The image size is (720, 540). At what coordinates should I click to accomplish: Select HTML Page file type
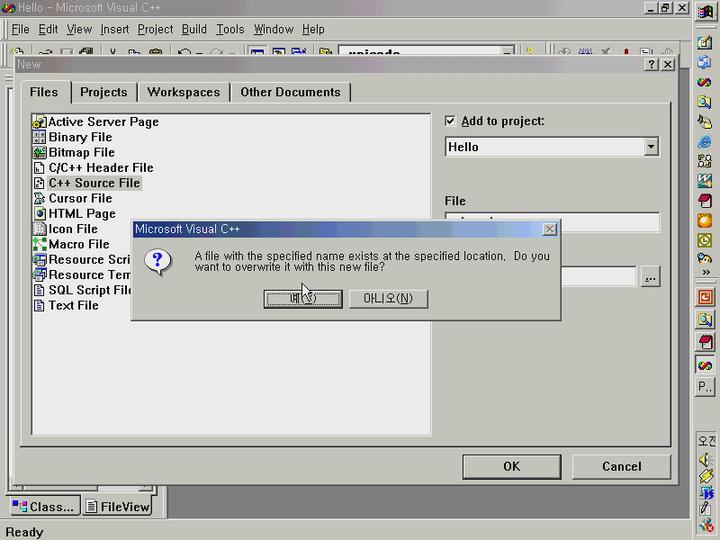click(x=74, y=214)
